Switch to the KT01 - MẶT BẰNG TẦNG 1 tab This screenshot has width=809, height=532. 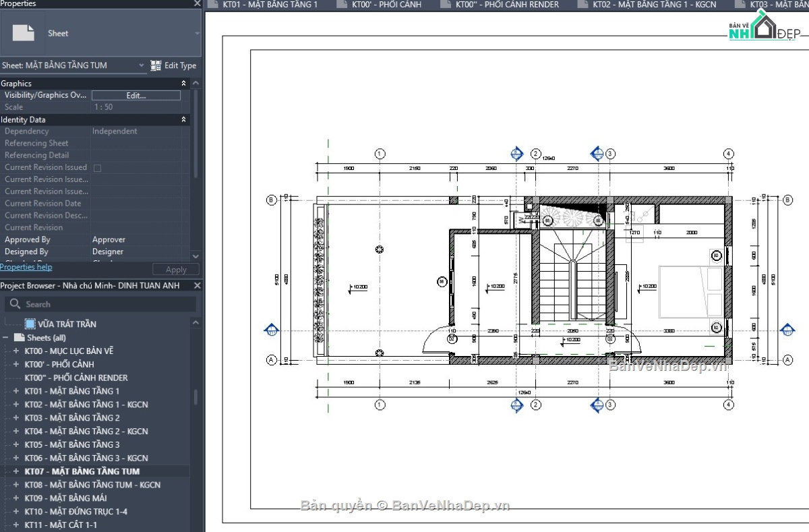pos(263,5)
